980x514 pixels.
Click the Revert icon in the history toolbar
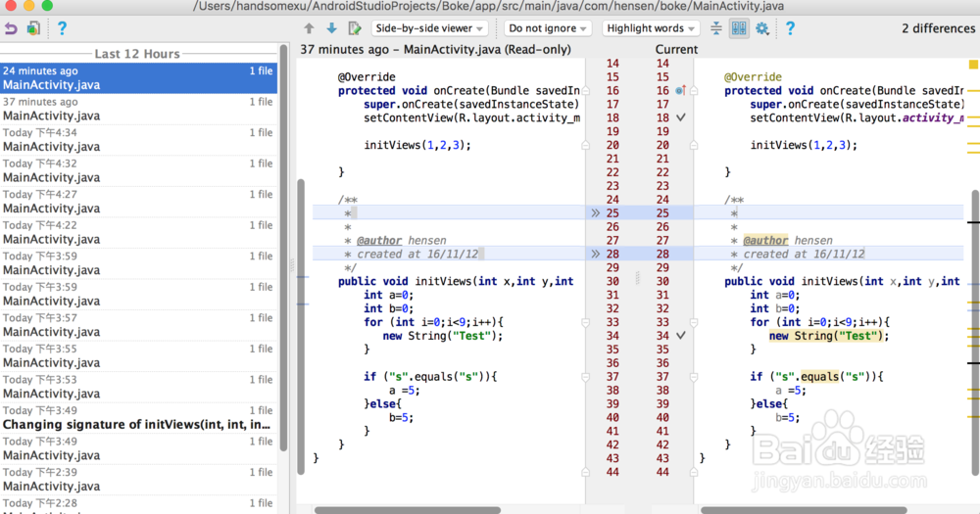coord(11,28)
